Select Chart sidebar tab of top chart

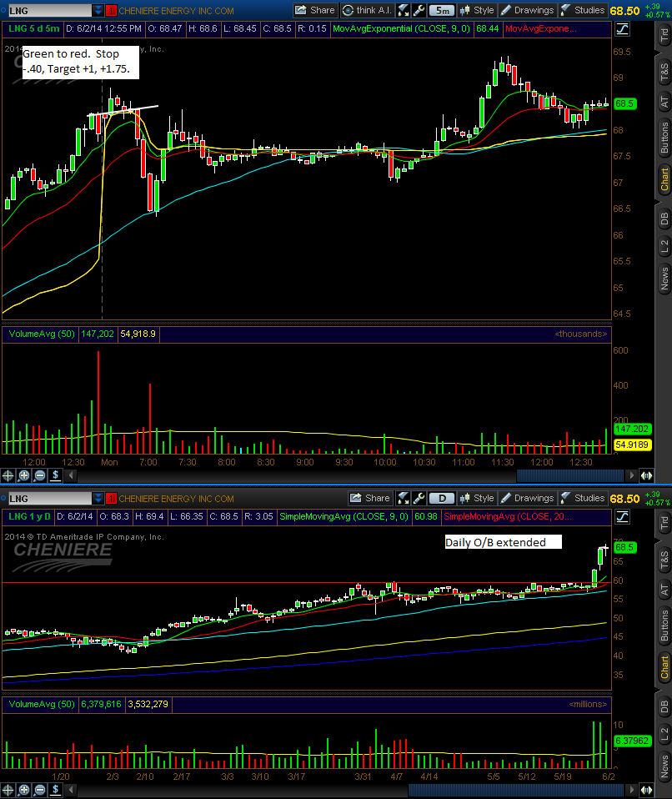[664, 179]
